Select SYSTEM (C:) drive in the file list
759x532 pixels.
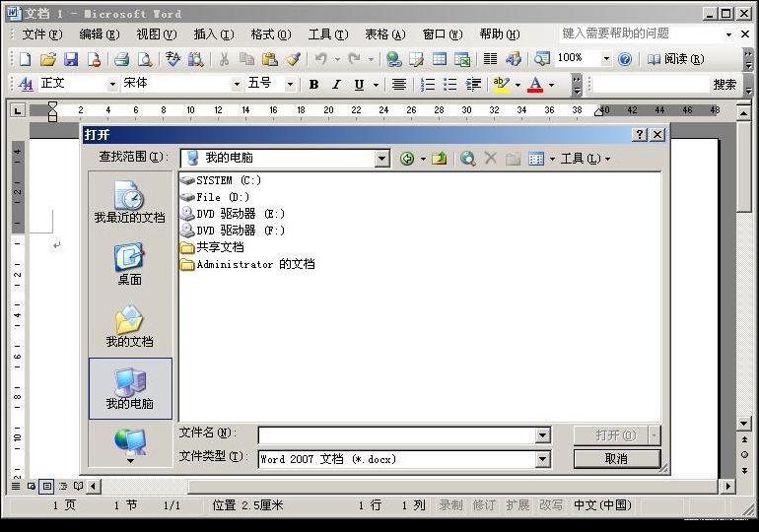pyautogui.click(x=220, y=180)
